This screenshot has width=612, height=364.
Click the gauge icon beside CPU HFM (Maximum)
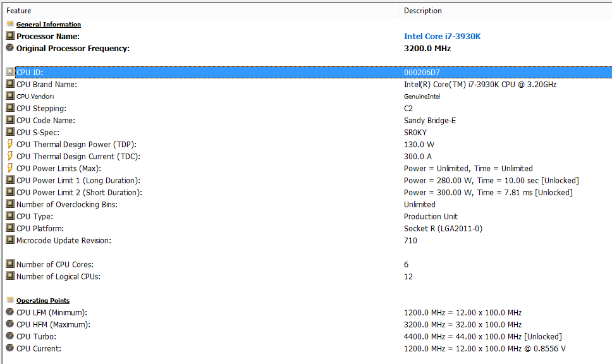click(10, 324)
